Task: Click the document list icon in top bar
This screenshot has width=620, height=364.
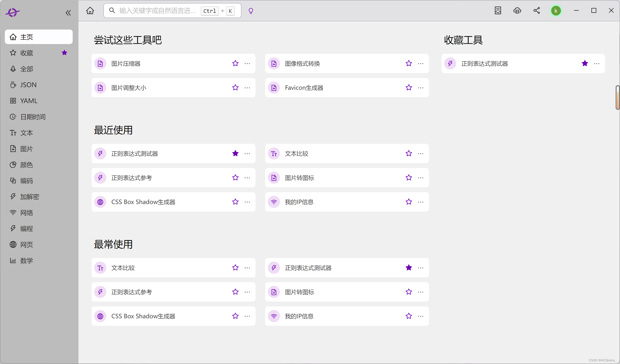Action: [x=498, y=11]
